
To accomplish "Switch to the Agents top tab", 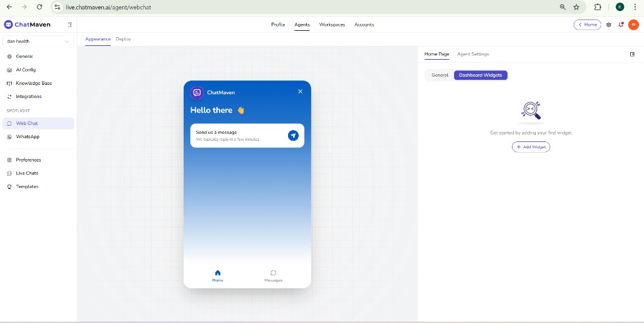I will point(302,25).
